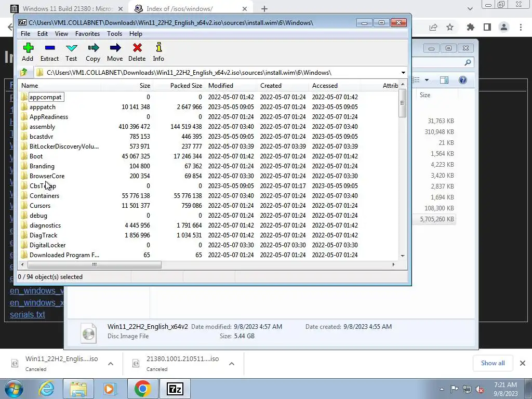Screen dimensions: 532x399
Task: Open a new Chrome tab
Action: 264,9
